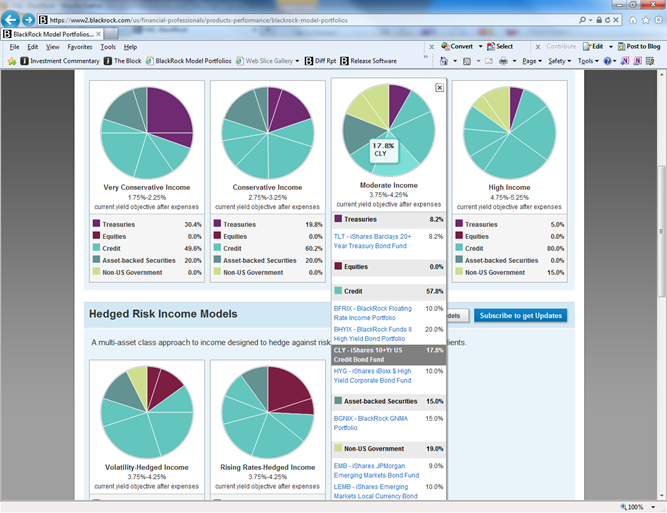Expand the zoom level dropdown arrow

click(x=653, y=507)
